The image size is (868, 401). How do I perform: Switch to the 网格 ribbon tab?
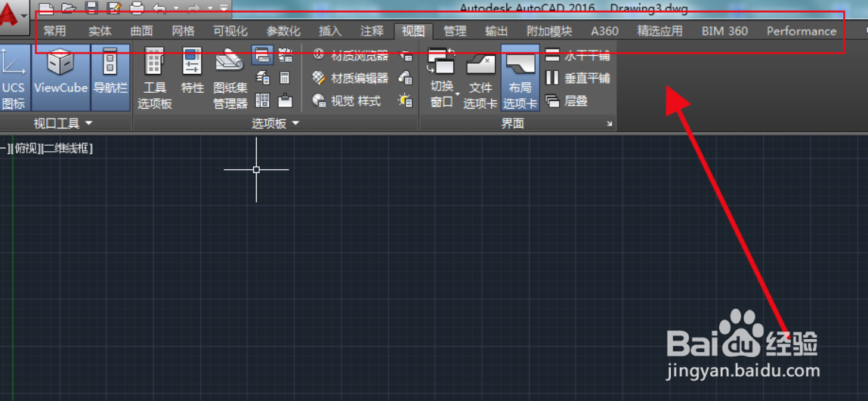click(184, 31)
